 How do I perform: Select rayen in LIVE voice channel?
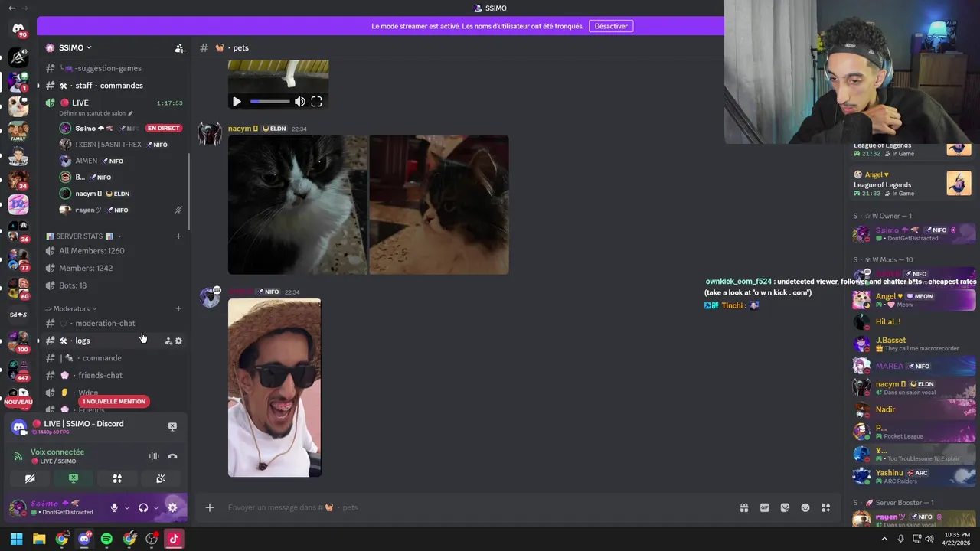click(122, 210)
